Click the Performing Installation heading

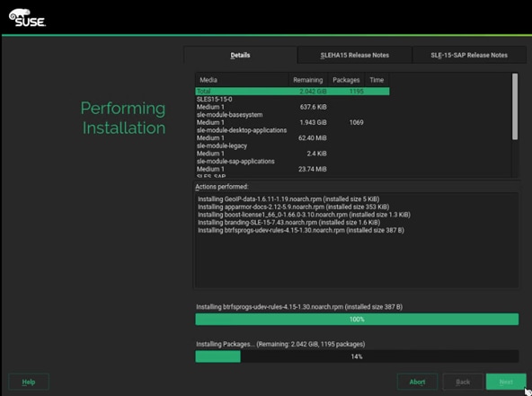[x=123, y=118]
